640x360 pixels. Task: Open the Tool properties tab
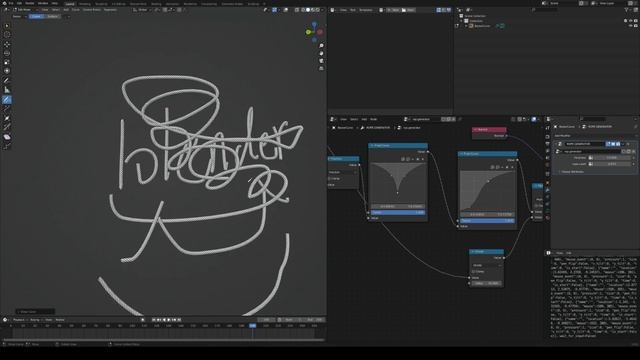(x=548, y=128)
